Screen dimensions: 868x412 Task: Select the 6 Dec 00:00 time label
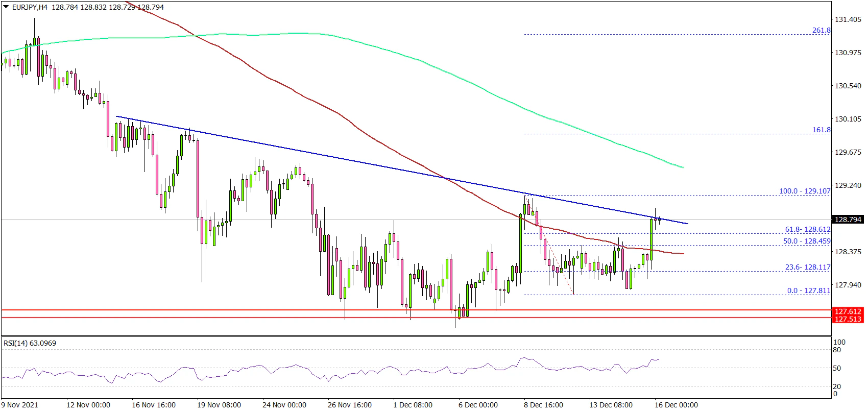coord(478,405)
